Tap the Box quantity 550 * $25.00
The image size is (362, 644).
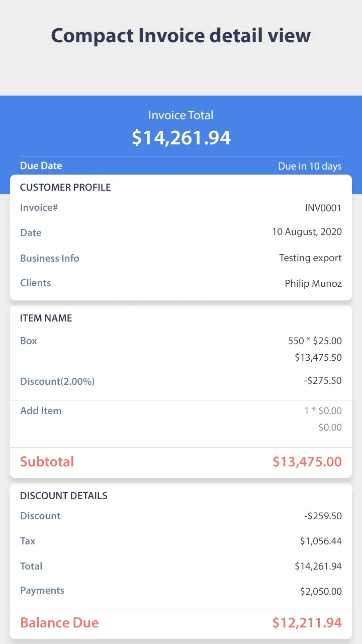coord(315,341)
